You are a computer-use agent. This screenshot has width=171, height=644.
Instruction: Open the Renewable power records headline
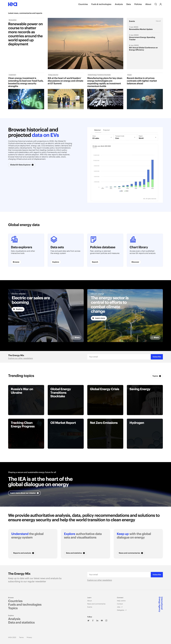point(25,34)
